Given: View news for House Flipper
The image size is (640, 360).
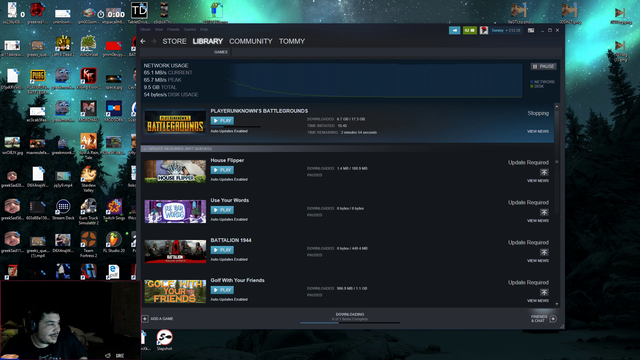Looking at the screenshot, I should click(538, 180).
